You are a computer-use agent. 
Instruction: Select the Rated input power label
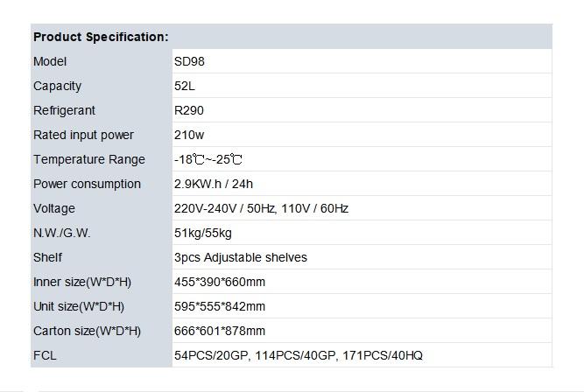(x=83, y=135)
